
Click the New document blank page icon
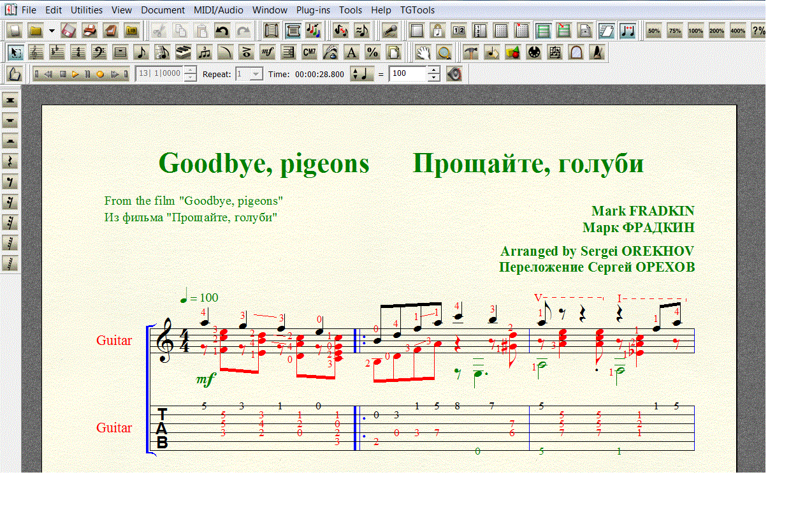pyautogui.click(x=15, y=31)
